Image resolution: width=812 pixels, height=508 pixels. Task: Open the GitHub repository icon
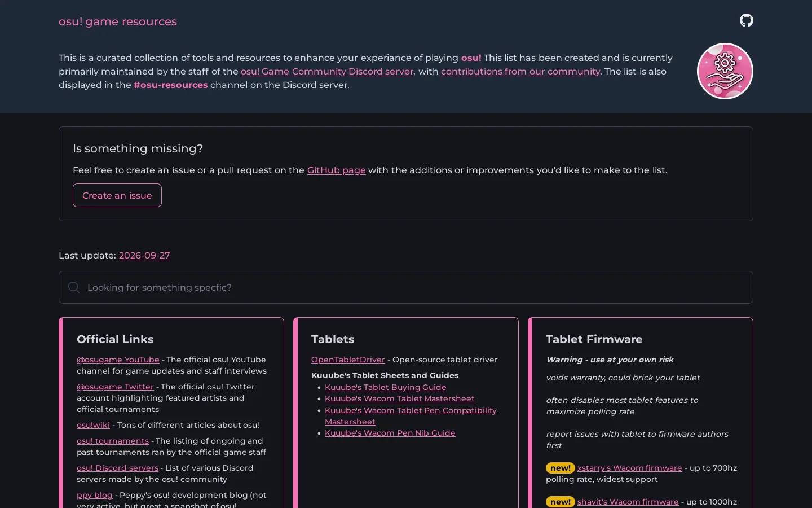(747, 20)
